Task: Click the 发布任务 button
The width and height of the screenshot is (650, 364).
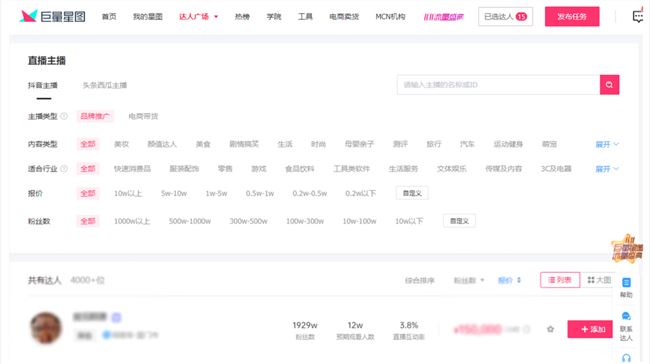Action: point(572,17)
